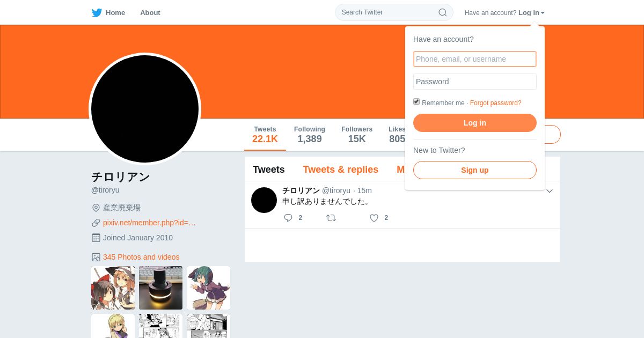Click the photos and videos icon
The width and height of the screenshot is (644, 338).
click(96, 257)
